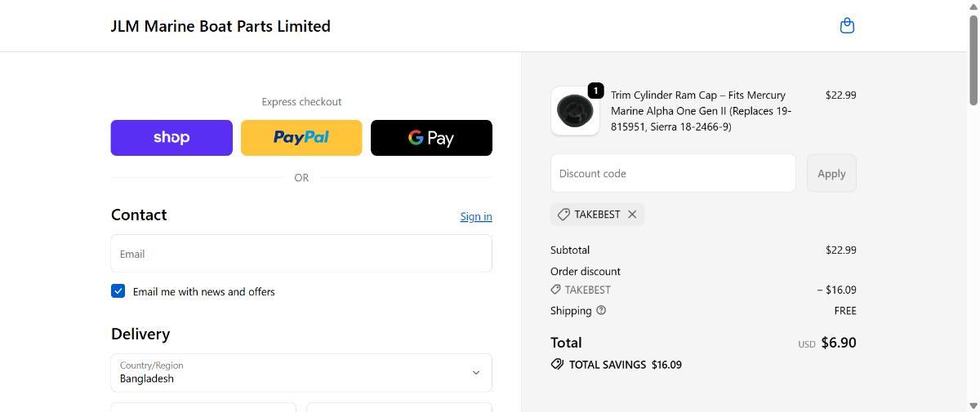Click the Trim Cylinder Ram Cap thumbnail
The image size is (980, 412).
click(574, 111)
